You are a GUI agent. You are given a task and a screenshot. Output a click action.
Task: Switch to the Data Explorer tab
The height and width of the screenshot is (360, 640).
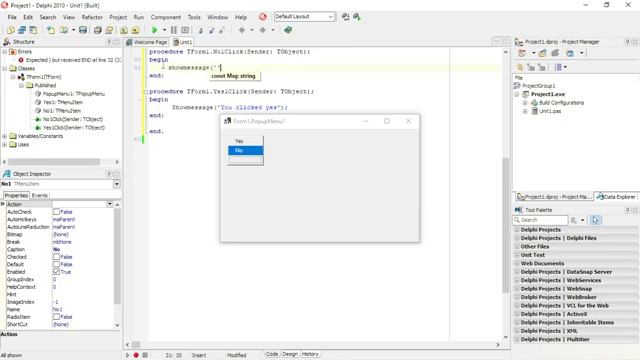pyautogui.click(x=616, y=197)
